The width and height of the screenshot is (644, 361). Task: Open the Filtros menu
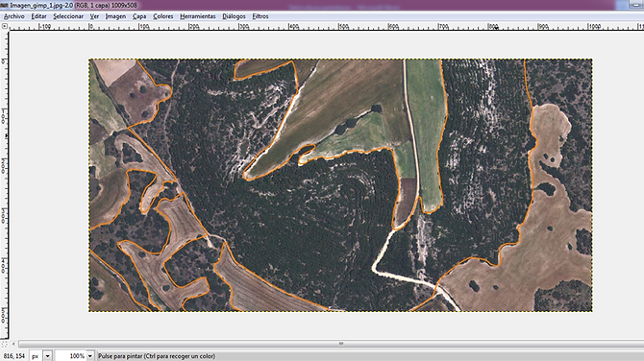click(260, 16)
